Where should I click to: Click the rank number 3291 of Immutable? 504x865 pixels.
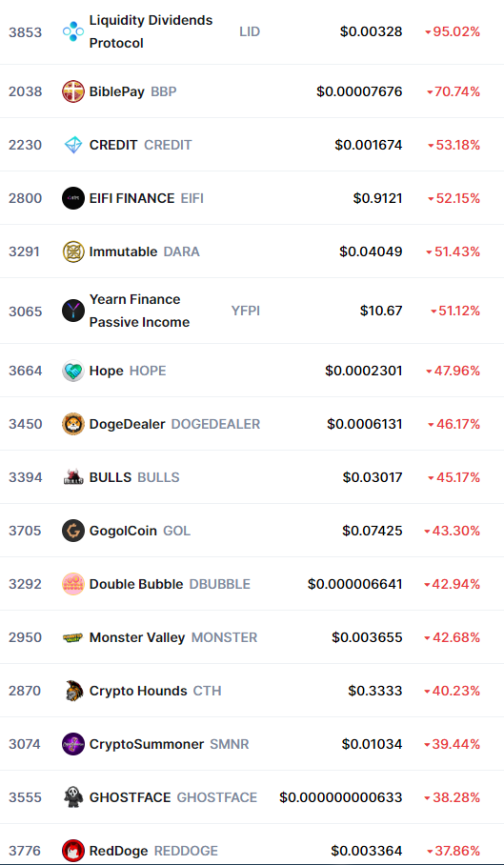click(x=24, y=251)
